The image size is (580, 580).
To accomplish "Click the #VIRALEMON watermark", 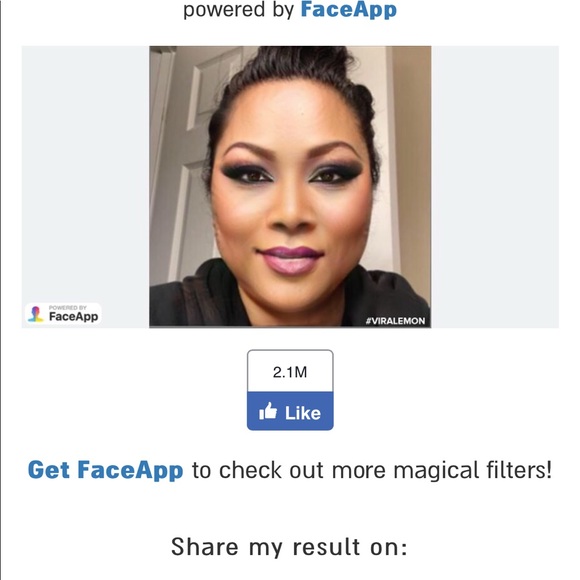I will click(395, 321).
